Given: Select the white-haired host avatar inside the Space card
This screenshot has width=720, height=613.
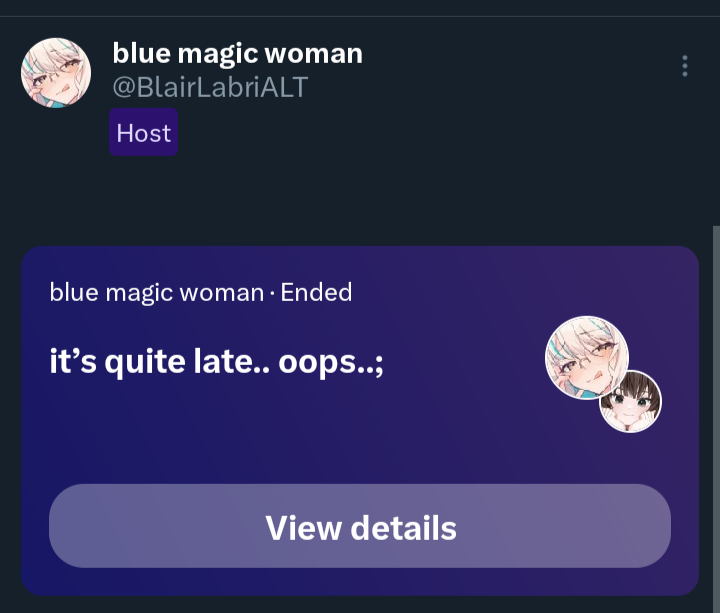Looking at the screenshot, I should (x=587, y=357).
